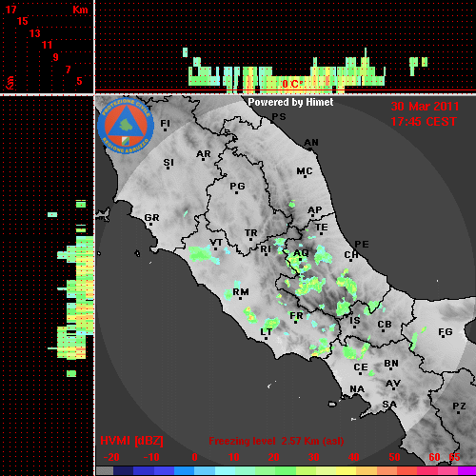The height and width of the screenshot is (476, 476).
Task: Click the 30 Mar 2011 date stamp
Action: pyautogui.click(x=425, y=107)
